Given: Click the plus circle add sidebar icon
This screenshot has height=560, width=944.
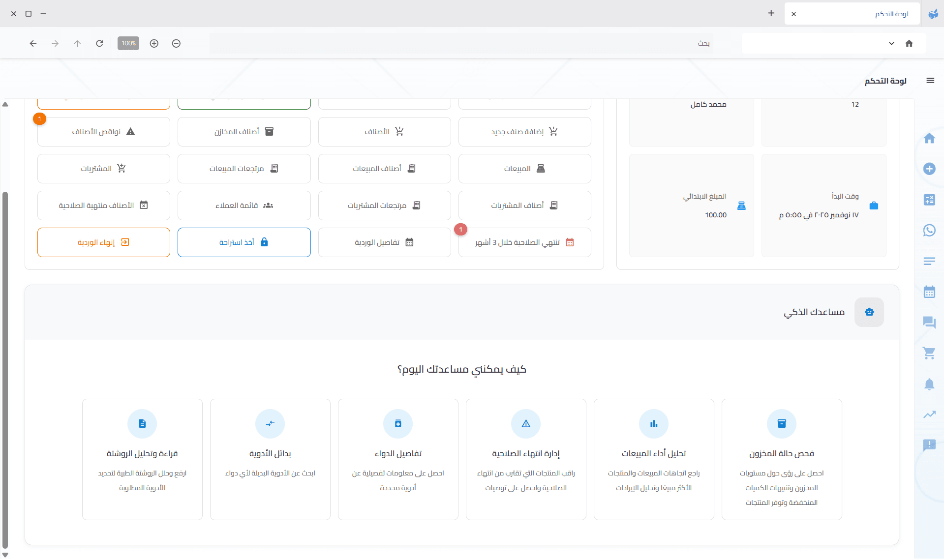Looking at the screenshot, I should coord(929,169).
